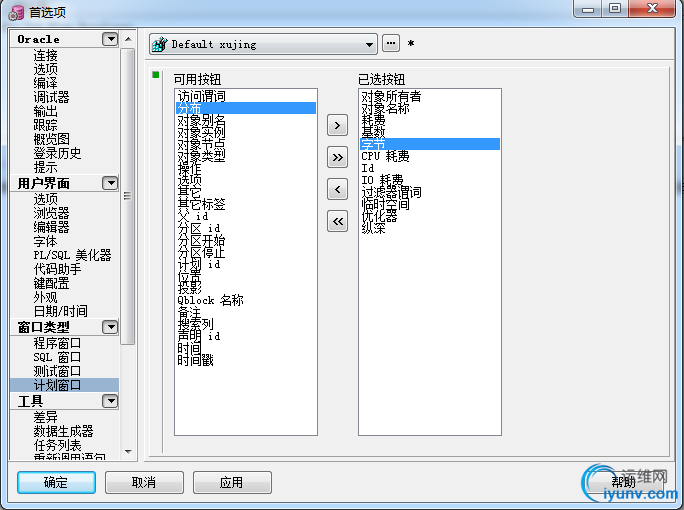Select the 计划窗口 preferences page
The width and height of the screenshot is (684, 510).
click(x=64, y=385)
